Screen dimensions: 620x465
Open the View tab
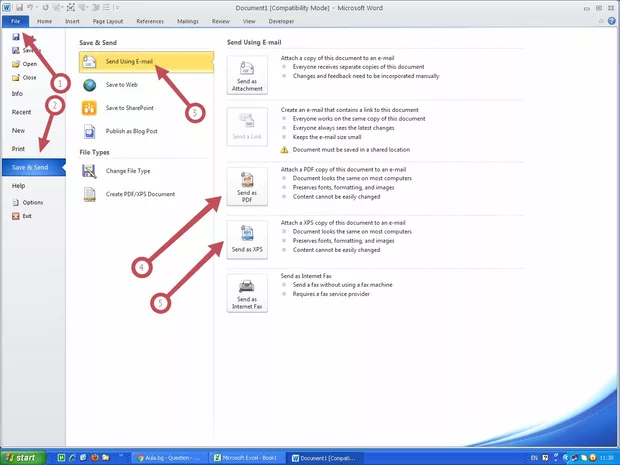click(x=249, y=21)
